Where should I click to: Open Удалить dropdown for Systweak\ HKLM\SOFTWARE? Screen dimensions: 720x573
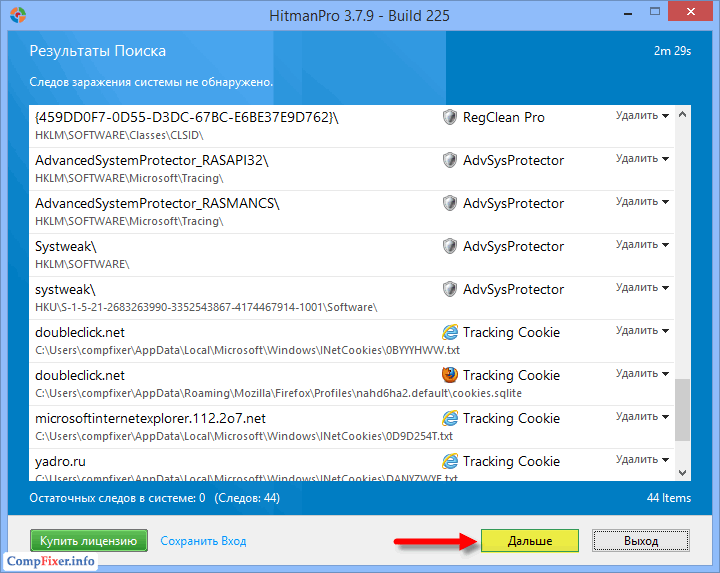click(x=642, y=245)
